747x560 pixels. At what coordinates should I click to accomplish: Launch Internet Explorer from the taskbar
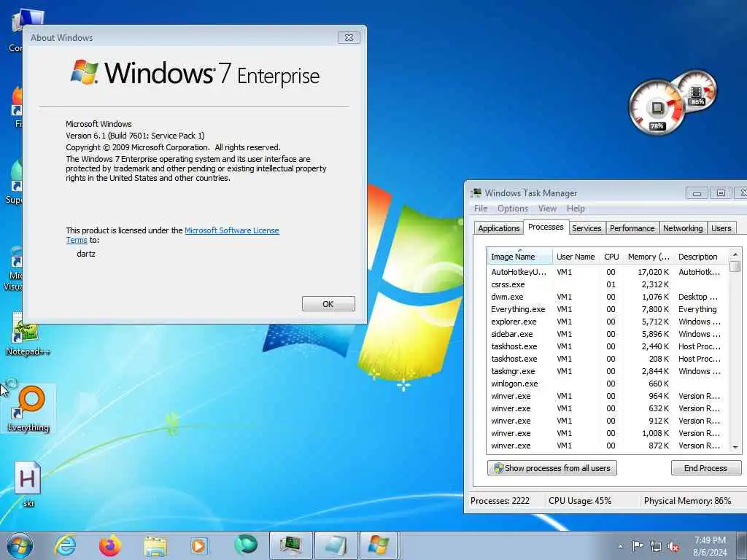[x=65, y=545]
